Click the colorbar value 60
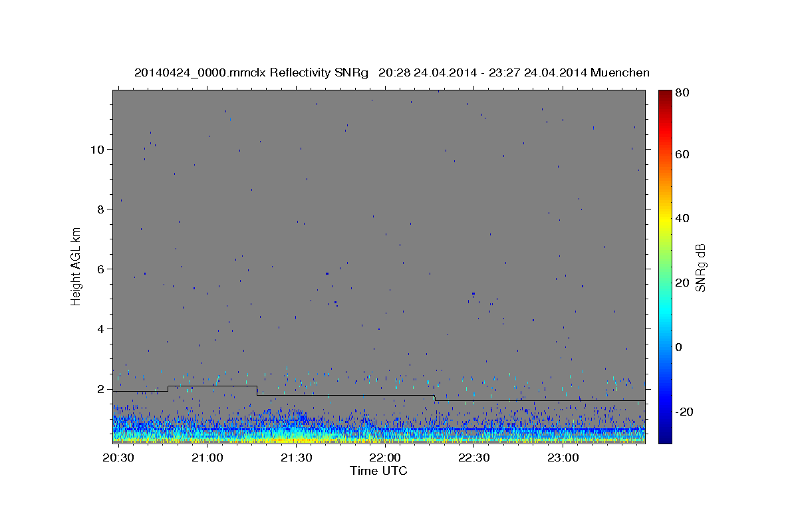Viewport: 798px width, 532px height. coord(684,154)
